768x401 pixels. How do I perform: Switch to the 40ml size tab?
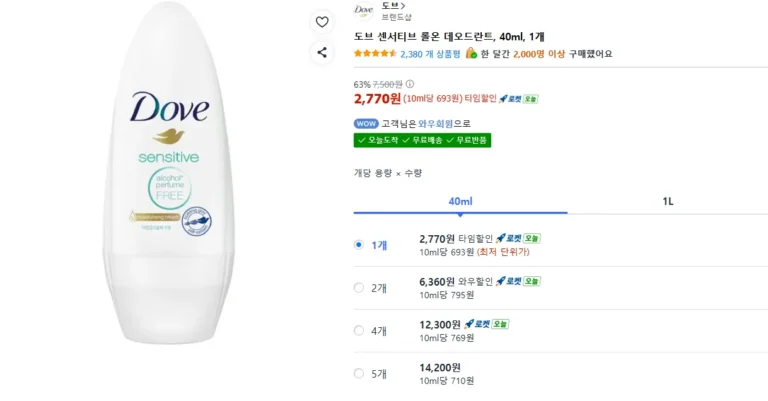click(x=460, y=201)
